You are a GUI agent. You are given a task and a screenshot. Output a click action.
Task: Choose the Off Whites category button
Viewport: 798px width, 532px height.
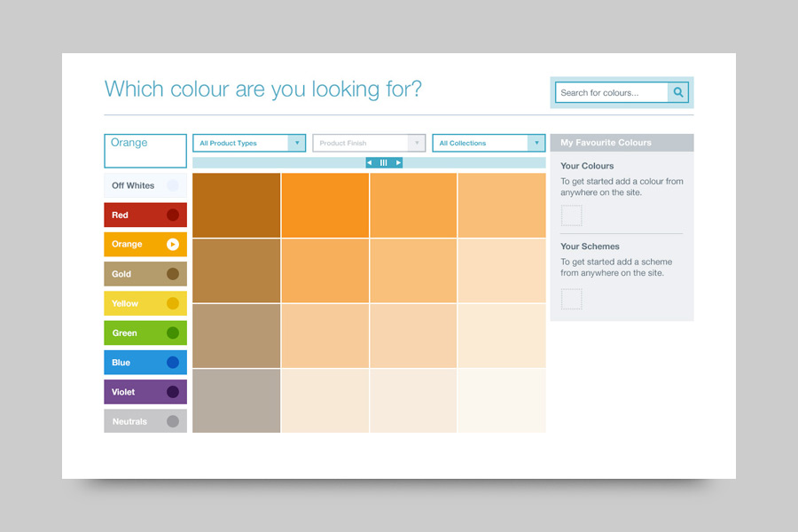click(145, 185)
